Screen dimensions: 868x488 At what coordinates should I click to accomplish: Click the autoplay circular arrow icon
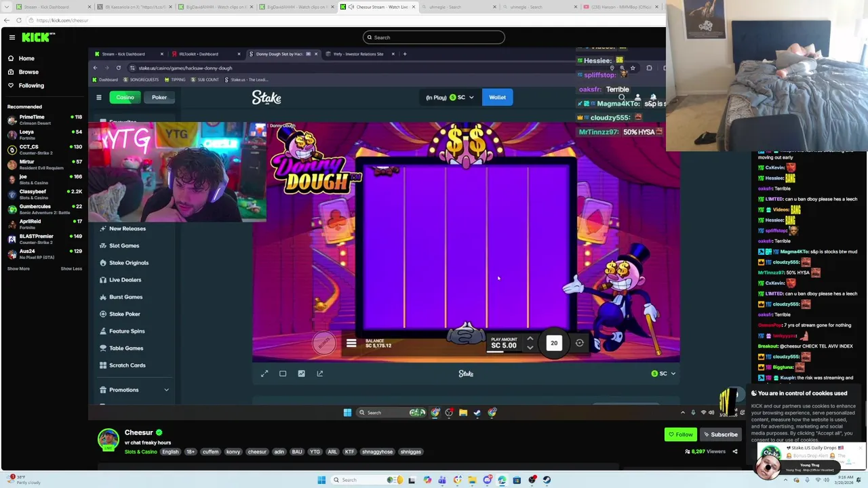pos(580,343)
